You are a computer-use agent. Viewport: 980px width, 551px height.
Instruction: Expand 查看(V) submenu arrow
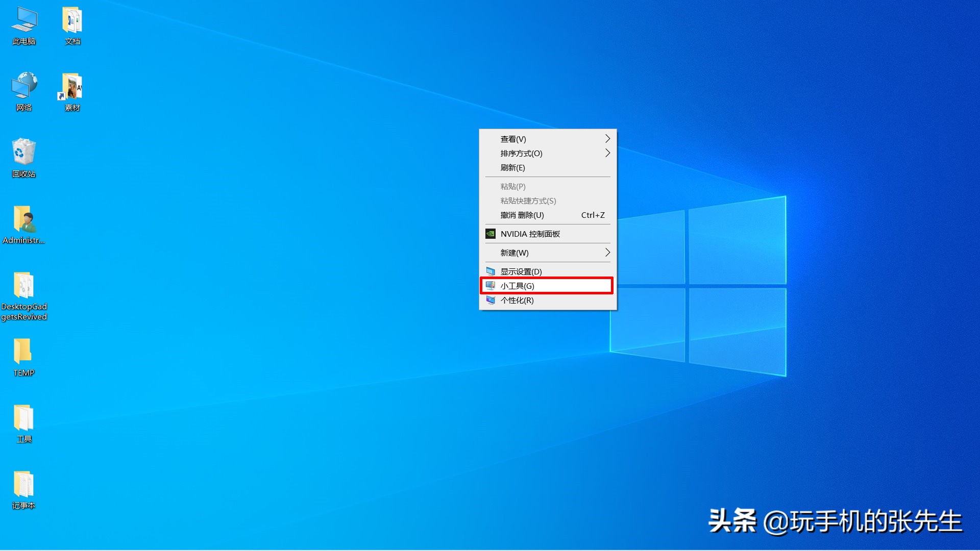[x=606, y=139]
